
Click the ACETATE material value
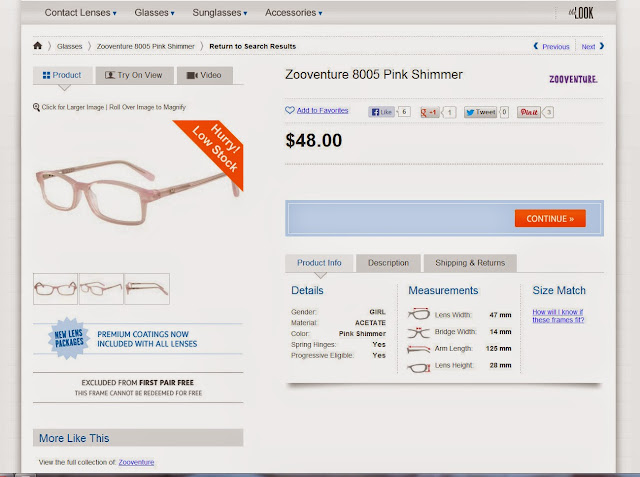point(370,322)
